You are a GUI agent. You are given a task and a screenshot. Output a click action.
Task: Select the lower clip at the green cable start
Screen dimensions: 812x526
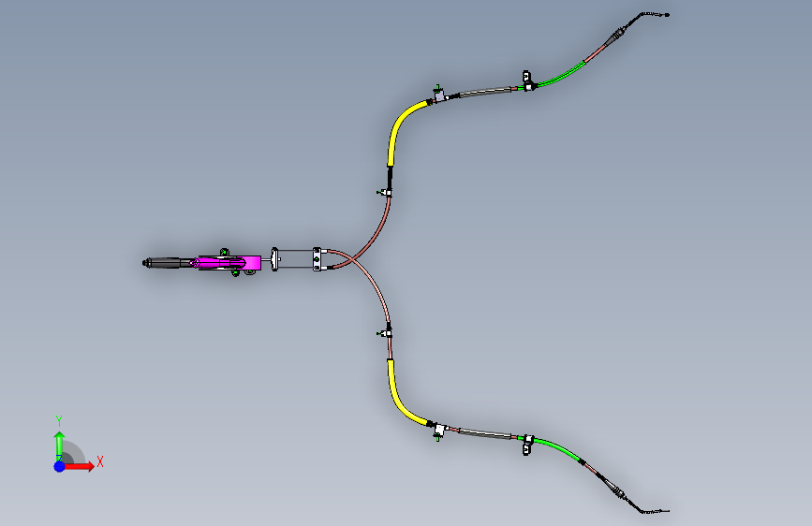(x=527, y=445)
